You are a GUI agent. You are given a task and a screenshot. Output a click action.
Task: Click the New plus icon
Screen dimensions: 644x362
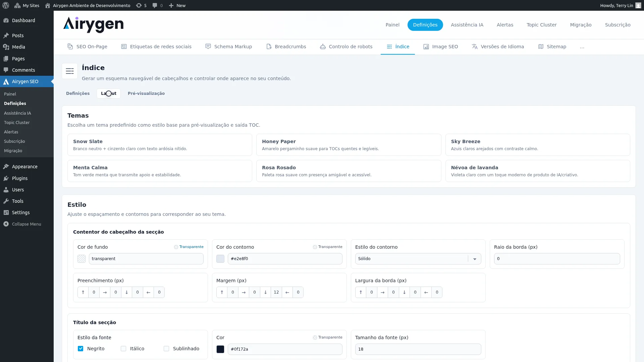pos(171,5)
